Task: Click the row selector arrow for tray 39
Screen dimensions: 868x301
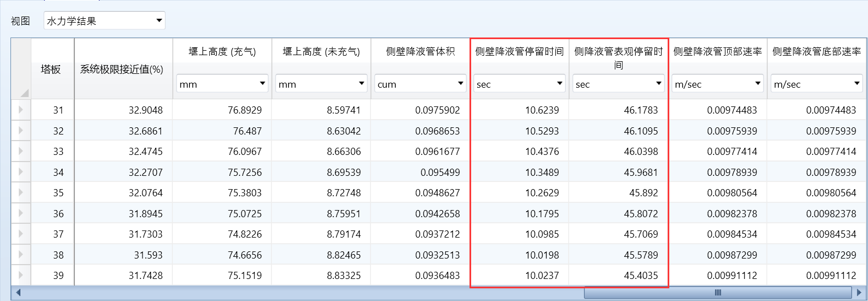Action: [x=21, y=275]
